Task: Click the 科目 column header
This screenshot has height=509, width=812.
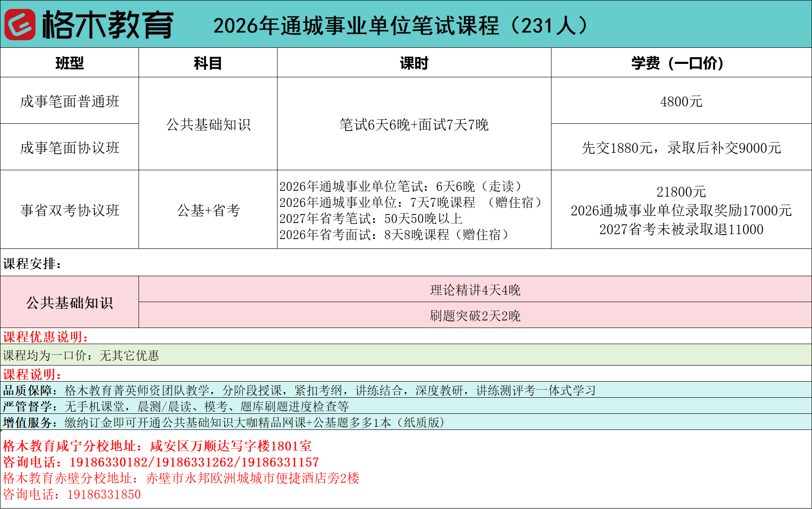Action: [x=208, y=63]
